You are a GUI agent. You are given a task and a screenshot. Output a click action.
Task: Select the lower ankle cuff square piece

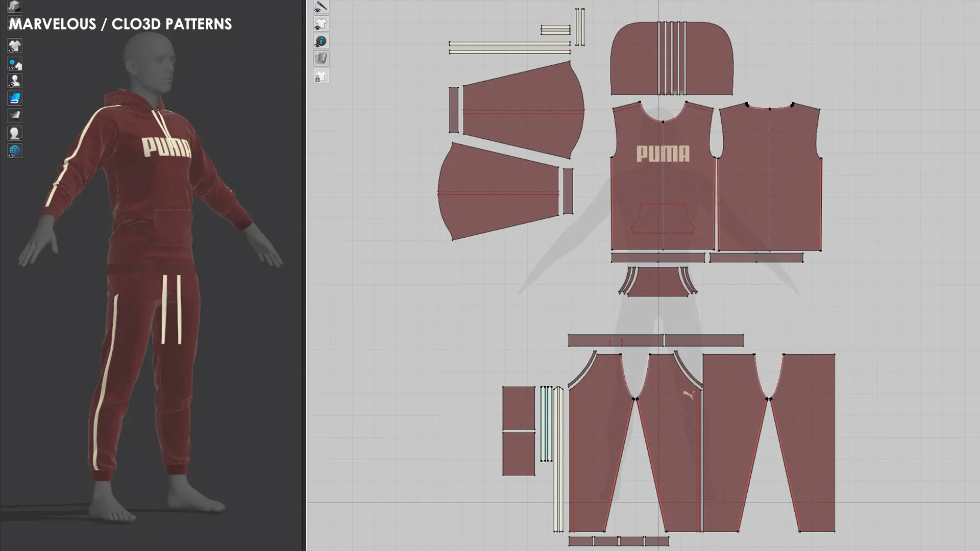coord(519,454)
